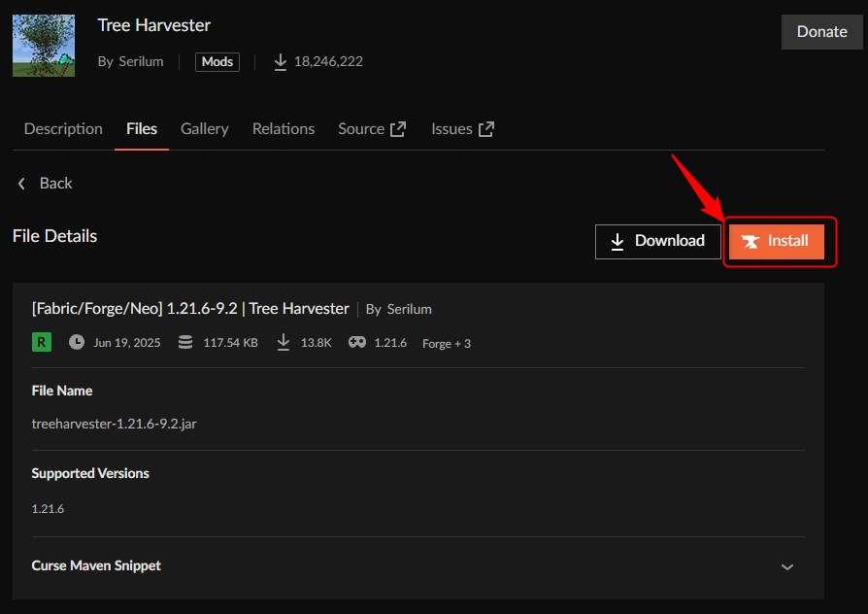This screenshot has width=868, height=614.
Task: Go back using the Back link
Action: click(x=55, y=183)
